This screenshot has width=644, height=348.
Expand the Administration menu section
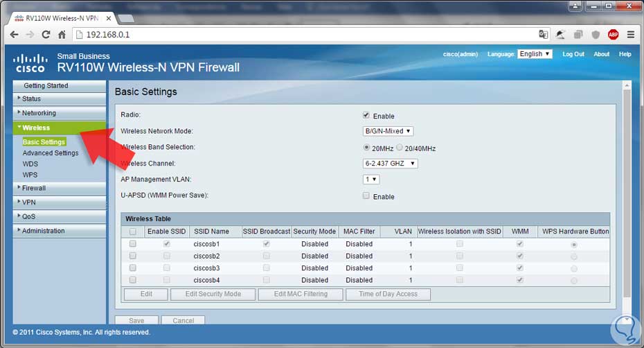[x=60, y=231]
